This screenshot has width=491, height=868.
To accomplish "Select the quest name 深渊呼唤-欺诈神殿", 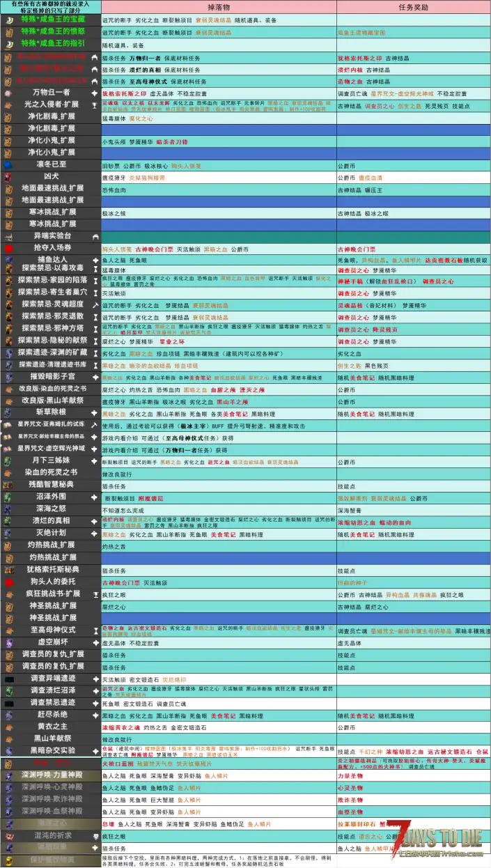I will pos(52,799).
